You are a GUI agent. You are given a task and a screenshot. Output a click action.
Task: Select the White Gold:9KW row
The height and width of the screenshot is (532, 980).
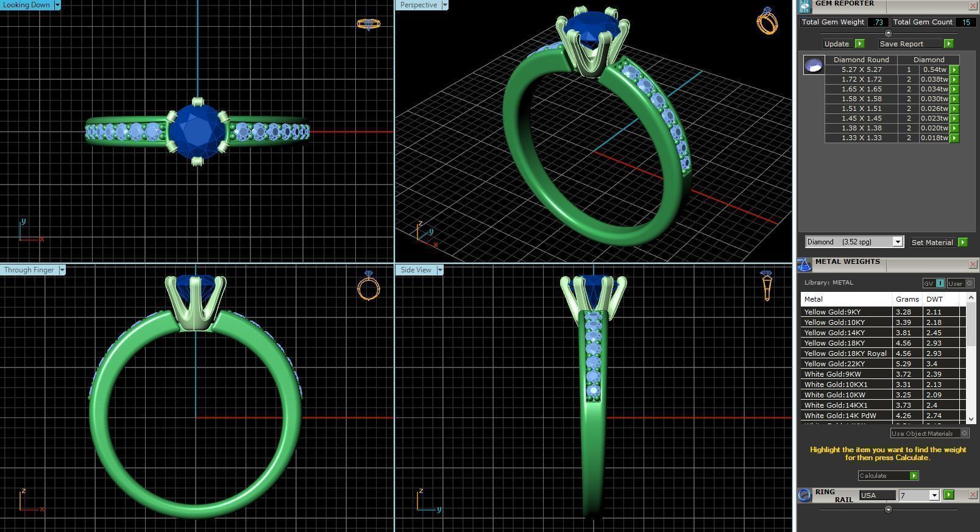point(883,374)
